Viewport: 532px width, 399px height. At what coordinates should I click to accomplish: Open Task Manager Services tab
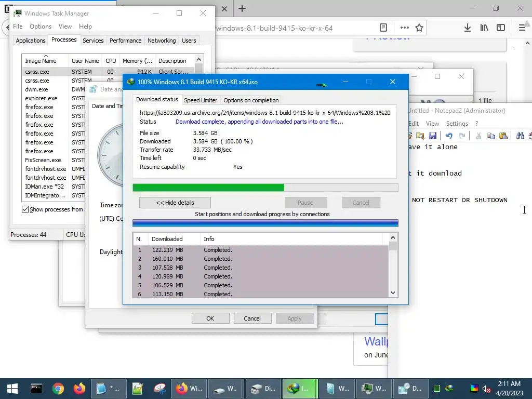(93, 41)
